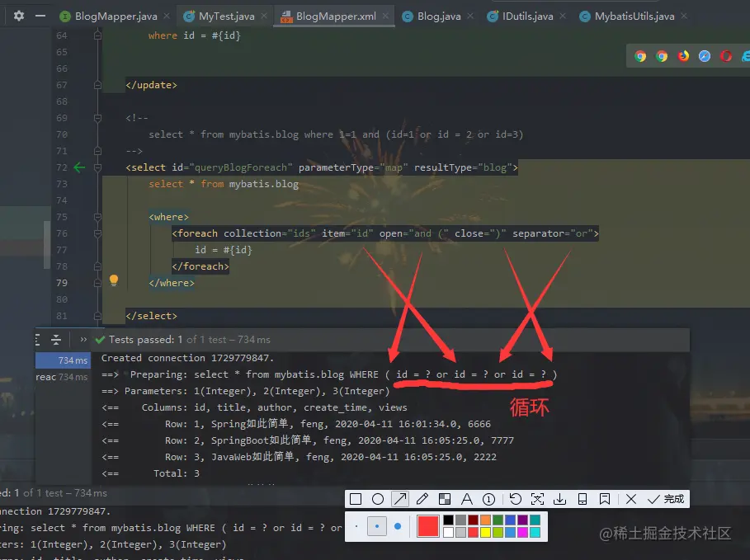Pick the black color swatch

click(x=448, y=520)
